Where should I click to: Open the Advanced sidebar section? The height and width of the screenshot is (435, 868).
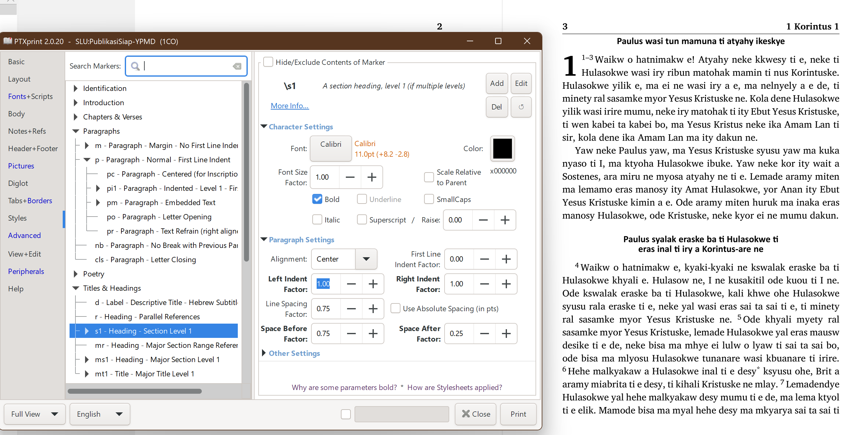point(24,235)
